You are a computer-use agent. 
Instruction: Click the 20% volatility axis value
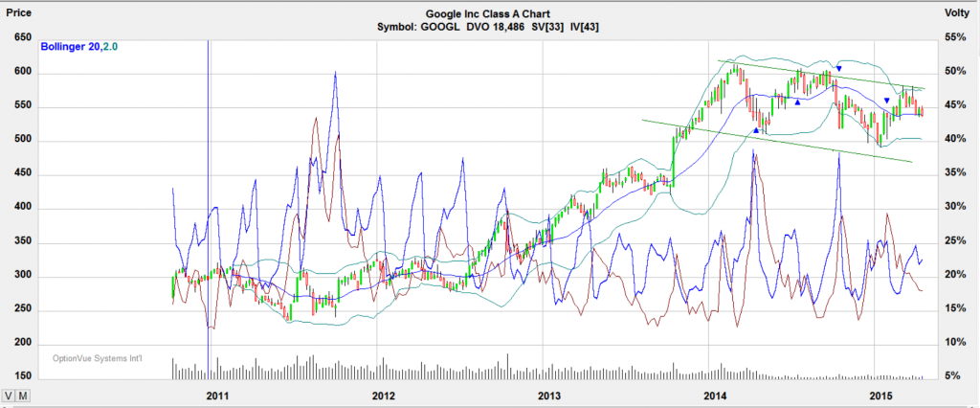point(956,275)
